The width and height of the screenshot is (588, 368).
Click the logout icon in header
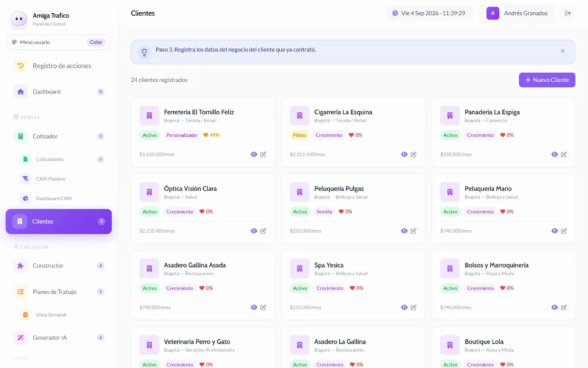pos(568,13)
